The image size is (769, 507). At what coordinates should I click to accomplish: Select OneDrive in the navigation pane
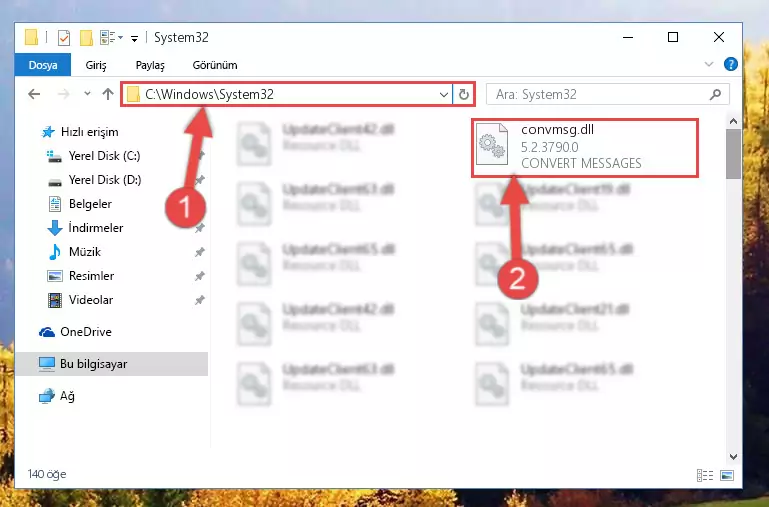click(x=86, y=332)
